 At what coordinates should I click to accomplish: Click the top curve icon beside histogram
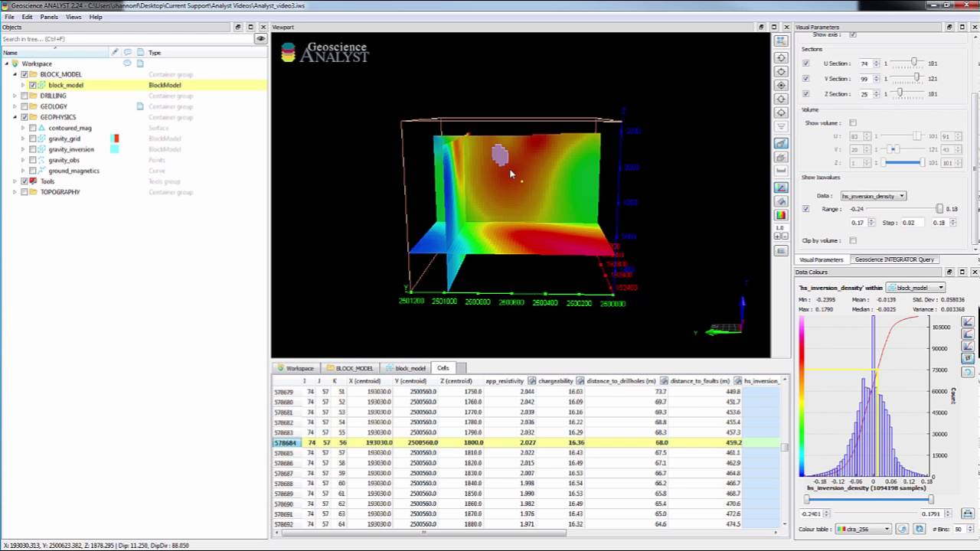(968, 322)
